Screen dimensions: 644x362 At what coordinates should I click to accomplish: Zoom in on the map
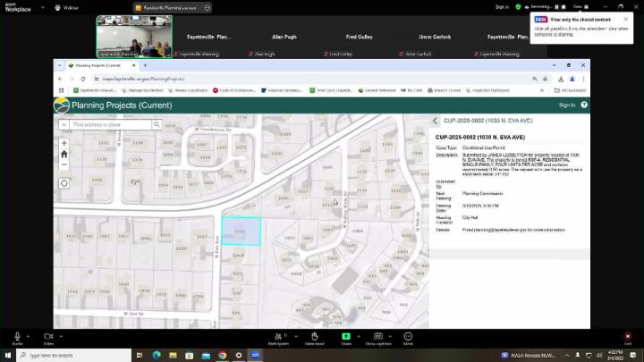click(64, 143)
